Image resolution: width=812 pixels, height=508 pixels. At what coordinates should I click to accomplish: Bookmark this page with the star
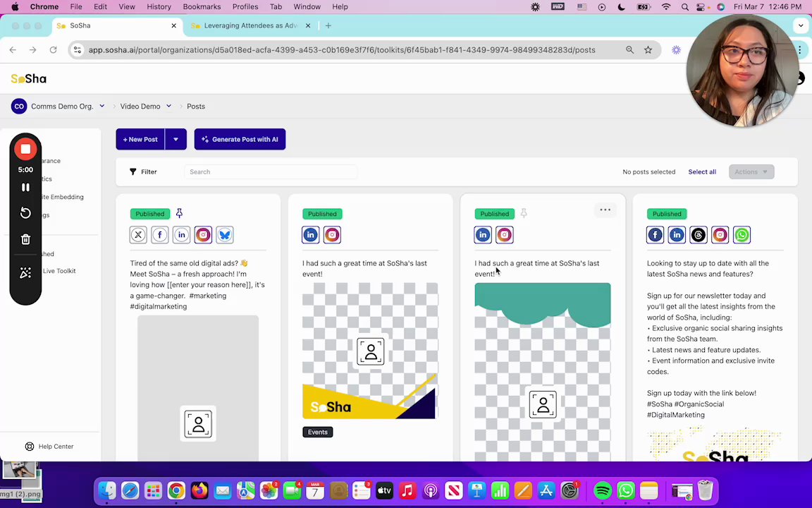tap(648, 50)
